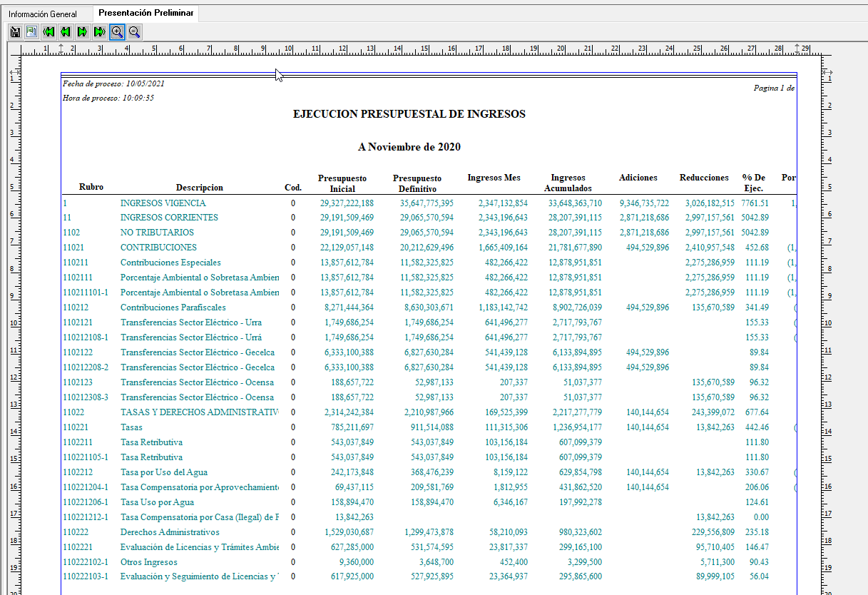Zoom in with the magnifier plus icon
Image resolution: width=868 pixels, height=595 pixels.
coord(117,31)
